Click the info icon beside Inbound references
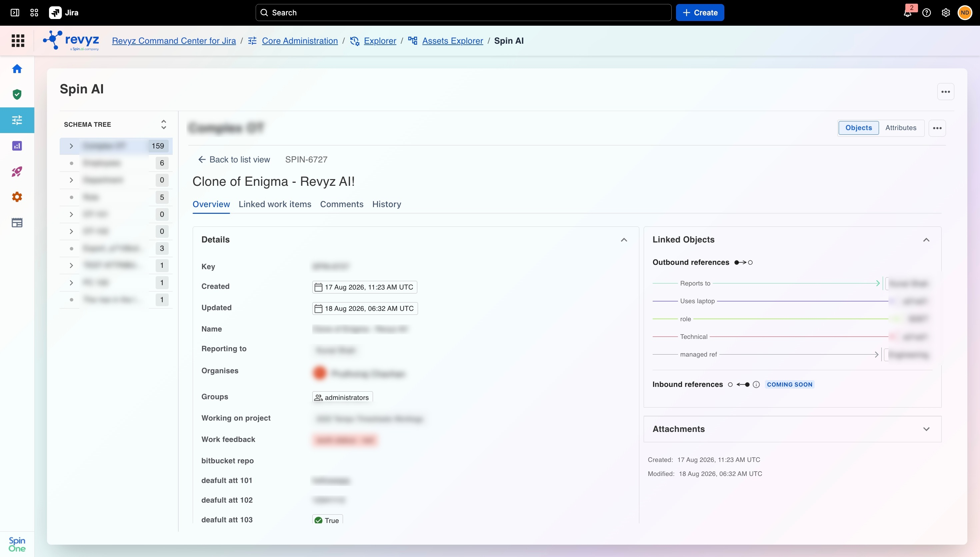 coord(756,385)
